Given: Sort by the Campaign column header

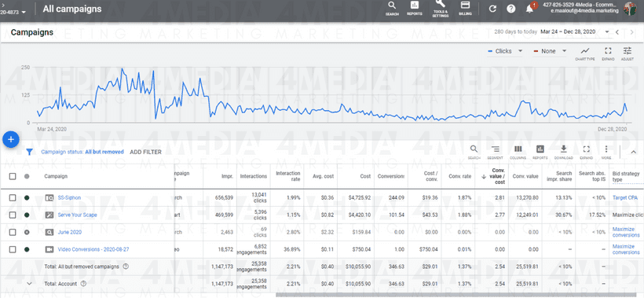Looking at the screenshot, I should tap(56, 176).
